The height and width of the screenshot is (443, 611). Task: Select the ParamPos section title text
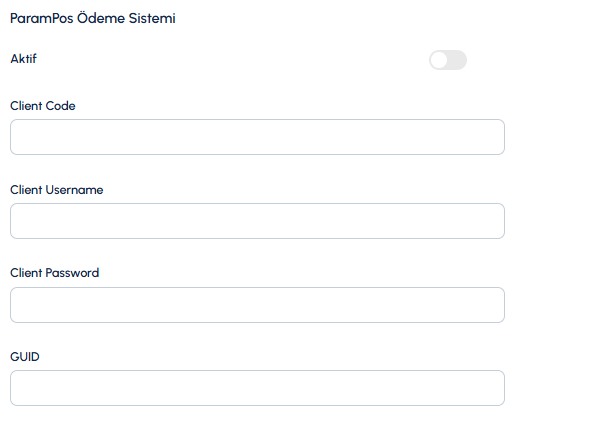93,19
